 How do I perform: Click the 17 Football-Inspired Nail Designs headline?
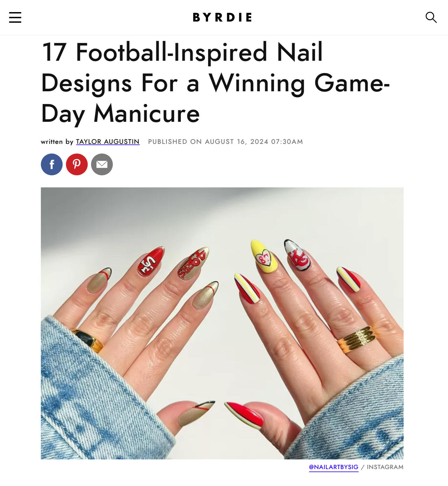[215, 83]
